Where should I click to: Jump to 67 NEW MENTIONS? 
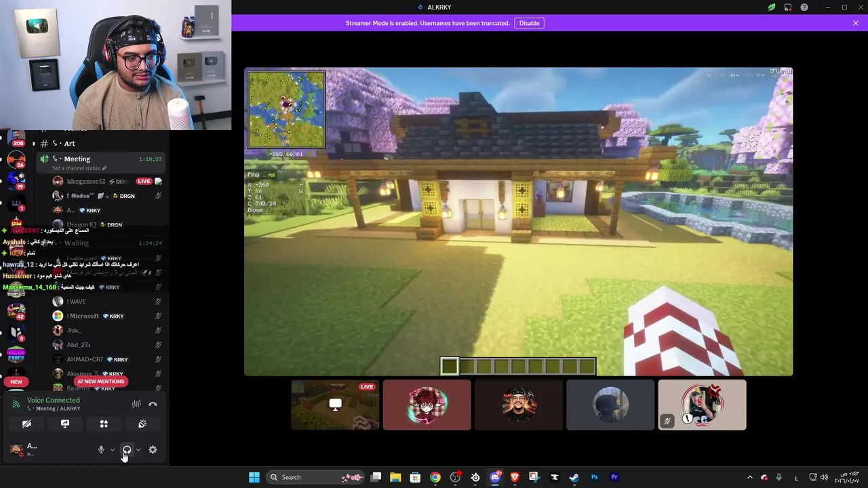(101, 382)
